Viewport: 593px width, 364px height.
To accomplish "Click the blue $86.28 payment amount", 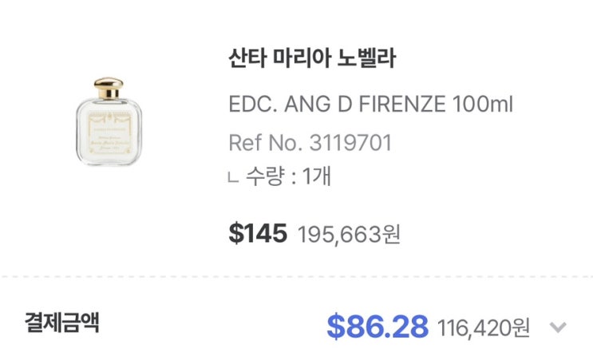I will click(378, 326).
